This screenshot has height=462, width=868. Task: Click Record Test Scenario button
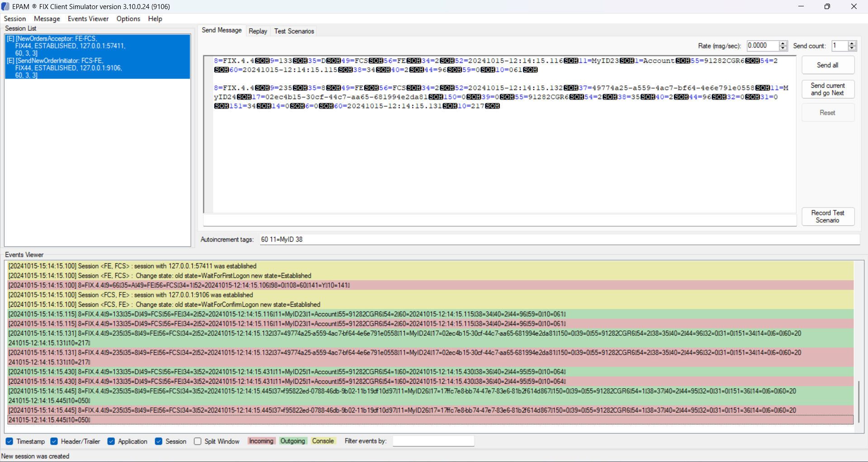tap(828, 216)
